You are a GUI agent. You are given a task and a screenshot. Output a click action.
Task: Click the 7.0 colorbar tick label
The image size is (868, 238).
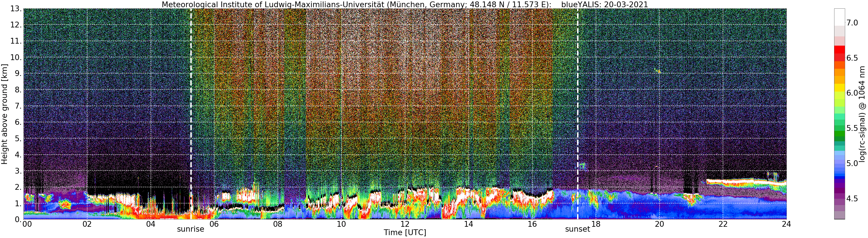(852, 23)
